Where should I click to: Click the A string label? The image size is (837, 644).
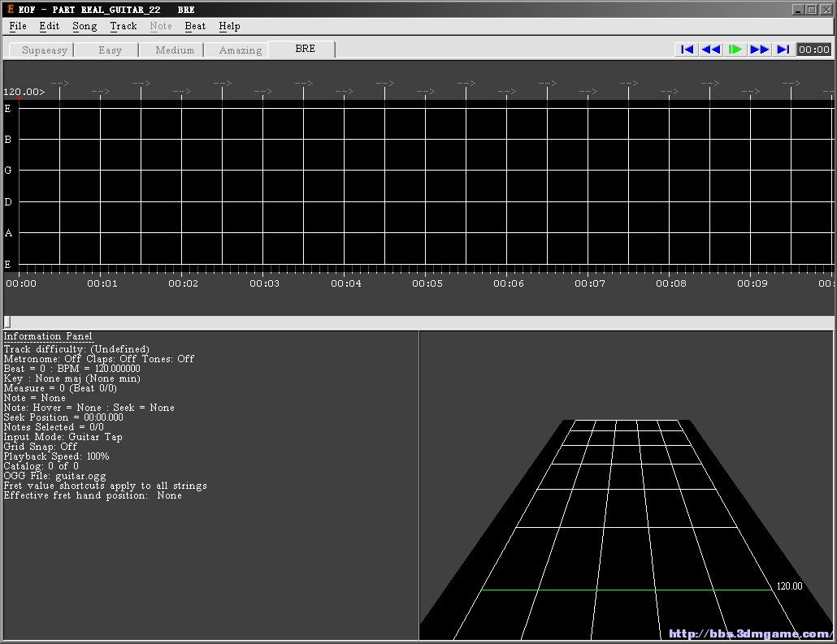tap(8, 233)
